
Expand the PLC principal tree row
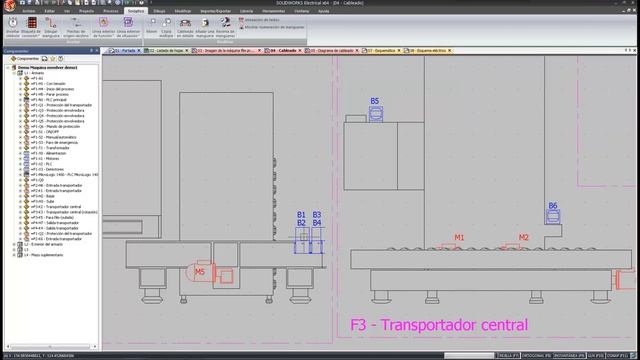pyautogui.click(x=20, y=100)
